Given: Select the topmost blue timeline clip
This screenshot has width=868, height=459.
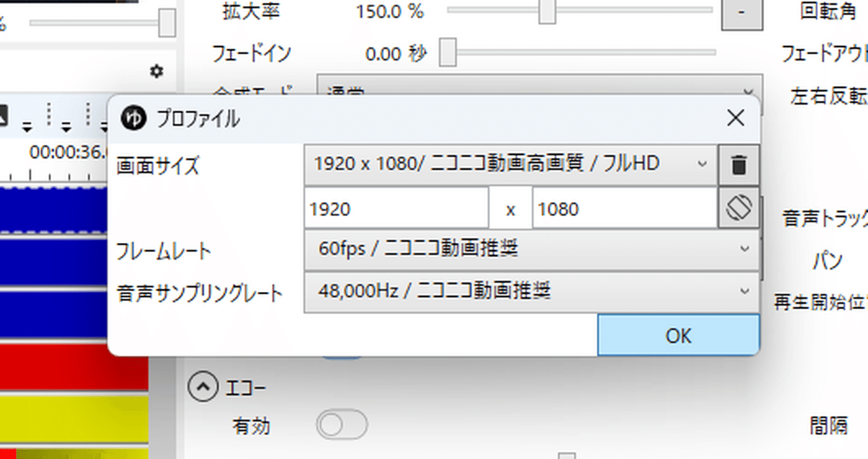Looking at the screenshot, I should pyautogui.click(x=53, y=210).
